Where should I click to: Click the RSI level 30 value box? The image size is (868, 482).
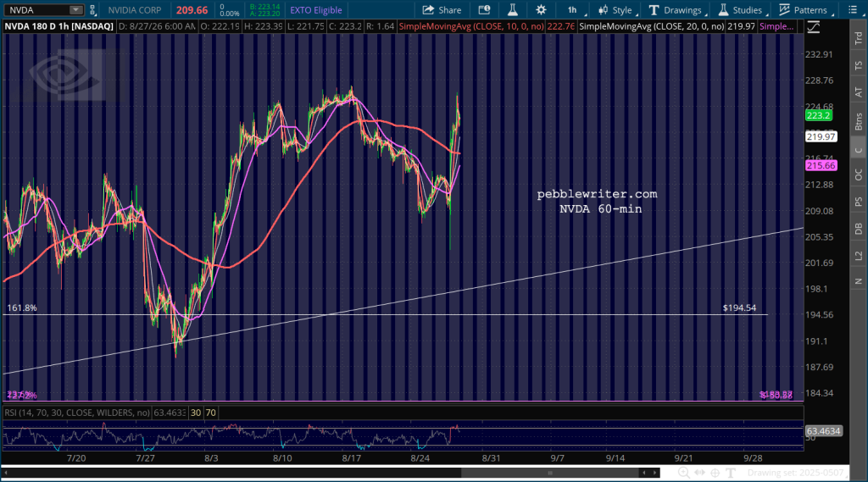pos(196,413)
